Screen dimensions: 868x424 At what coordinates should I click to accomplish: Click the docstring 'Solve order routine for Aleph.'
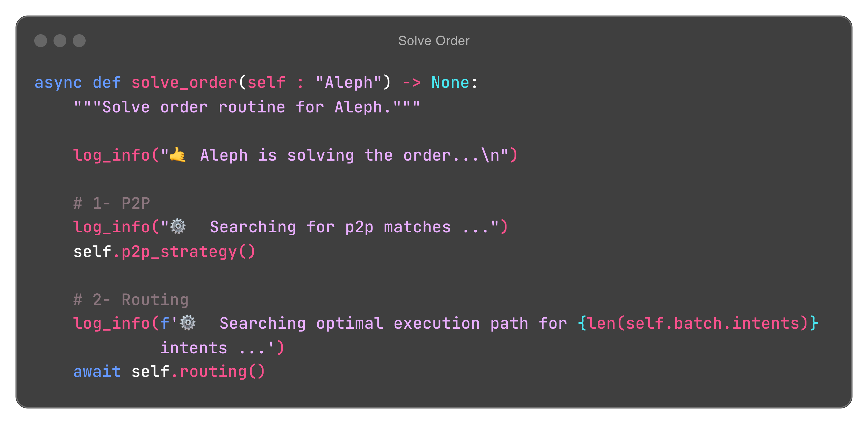click(247, 107)
